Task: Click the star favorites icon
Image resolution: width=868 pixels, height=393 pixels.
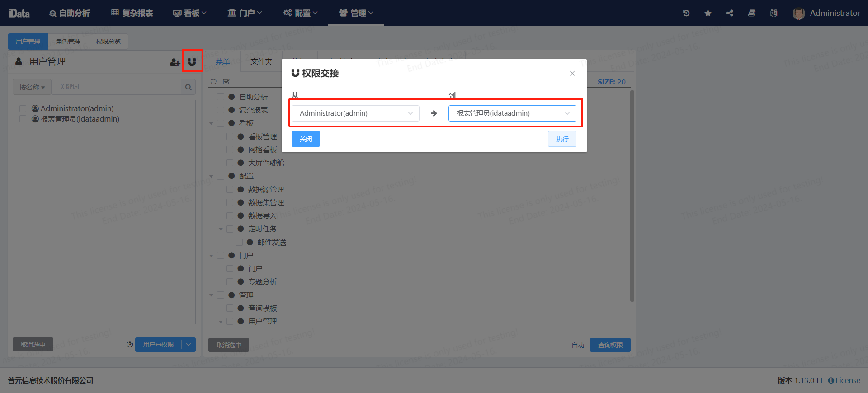Action: click(708, 13)
